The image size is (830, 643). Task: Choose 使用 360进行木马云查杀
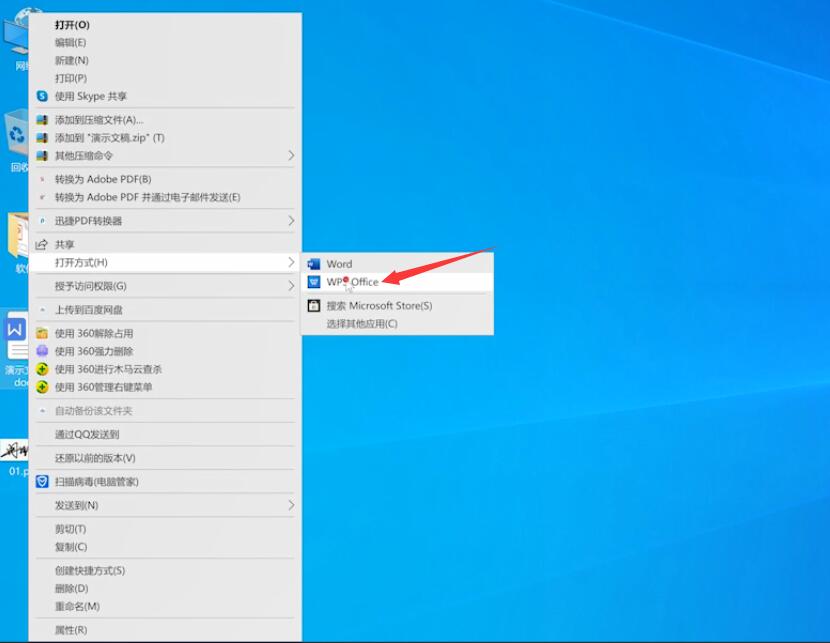click(165, 369)
